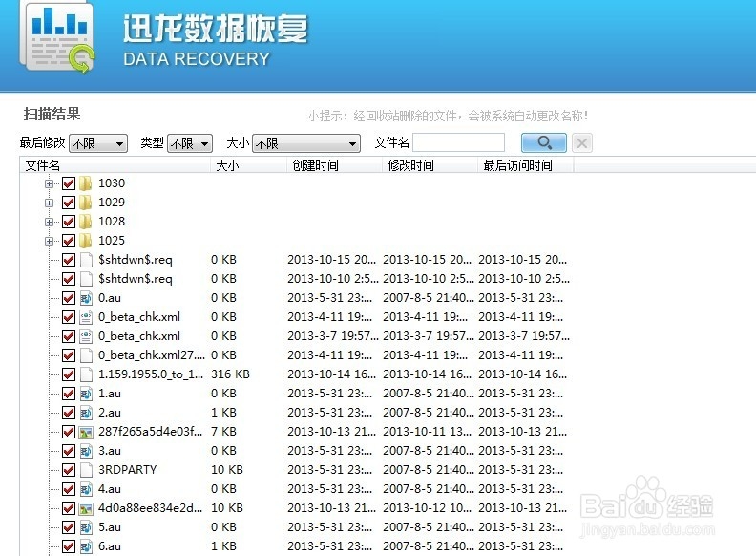Click the 6.au audio file icon

pyautogui.click(x=86, y=546)
